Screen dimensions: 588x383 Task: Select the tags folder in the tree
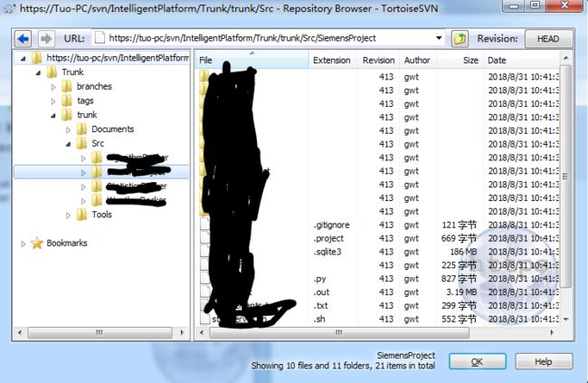[85, 101]
